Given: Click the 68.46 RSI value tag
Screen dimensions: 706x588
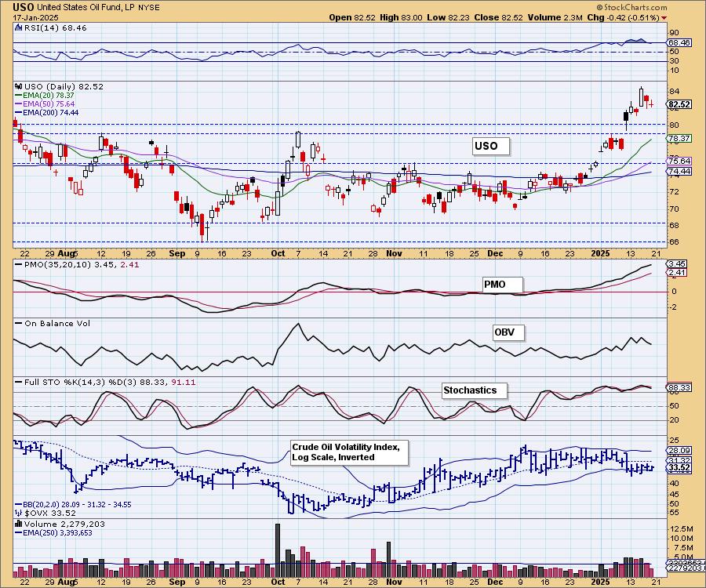Looking at the screenshot, I should [679, 43].
